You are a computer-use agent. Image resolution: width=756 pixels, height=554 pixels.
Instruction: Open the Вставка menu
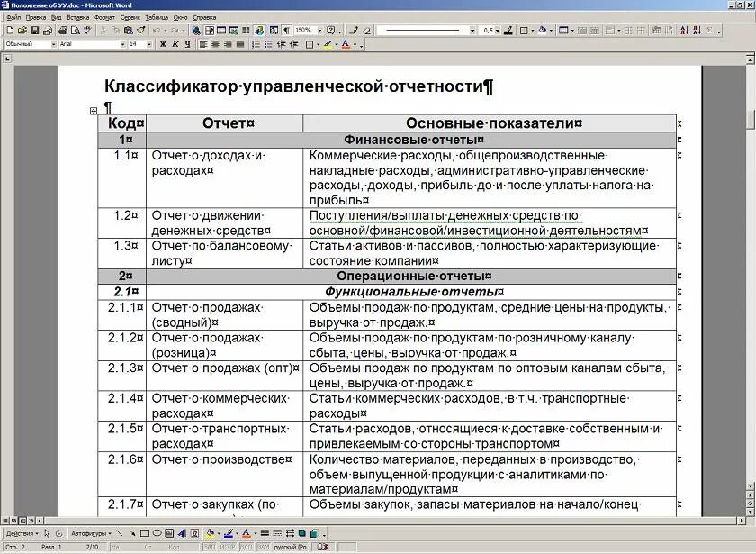tap(78, 17)
